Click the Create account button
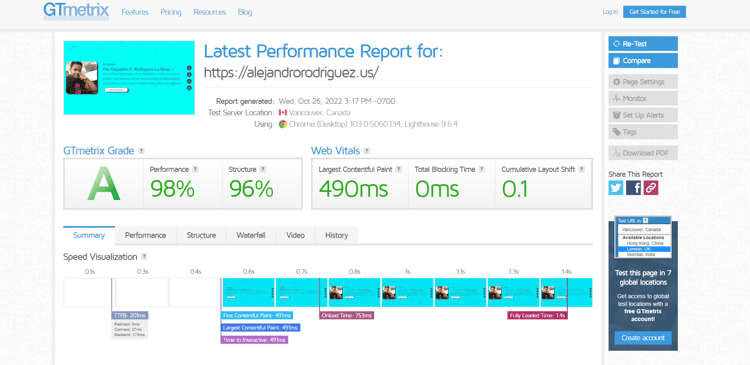The image size is (750, 365). pos(643,338)
